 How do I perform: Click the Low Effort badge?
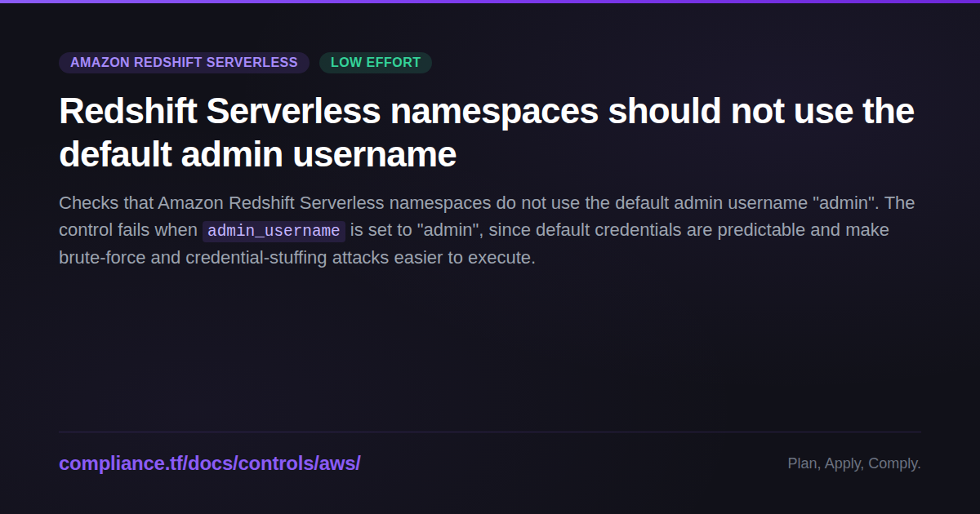pos(376,63)
